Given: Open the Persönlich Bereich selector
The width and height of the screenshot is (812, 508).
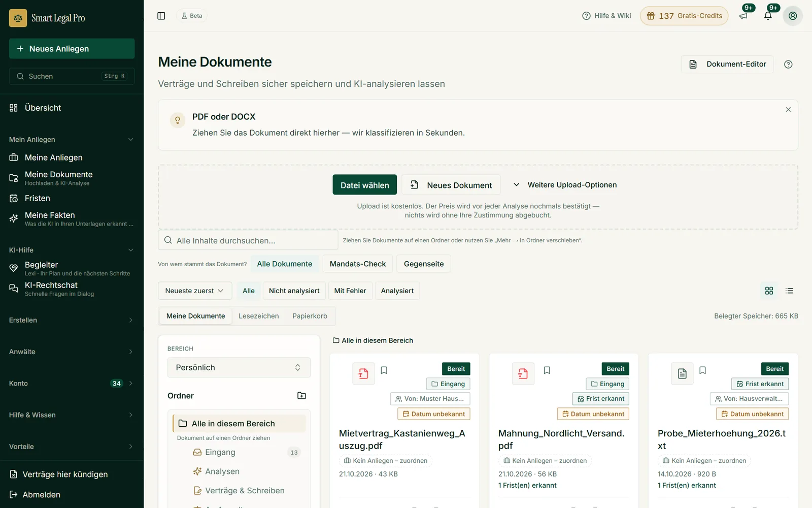Looking at the screenshot, I should [x=239, y=367].
